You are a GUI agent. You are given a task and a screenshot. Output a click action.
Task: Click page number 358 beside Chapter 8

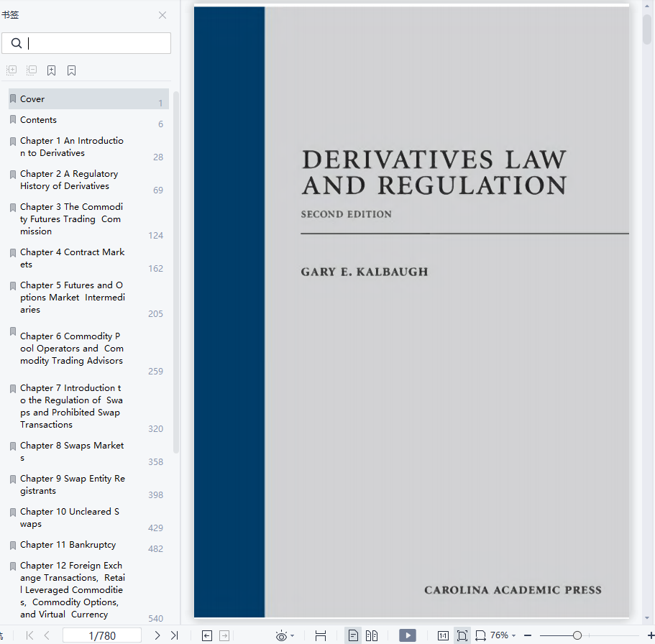coord(155,462)
